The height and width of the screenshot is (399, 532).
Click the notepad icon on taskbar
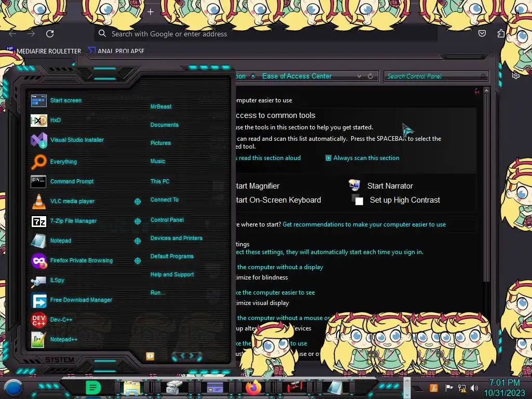(x=335, y=388)
